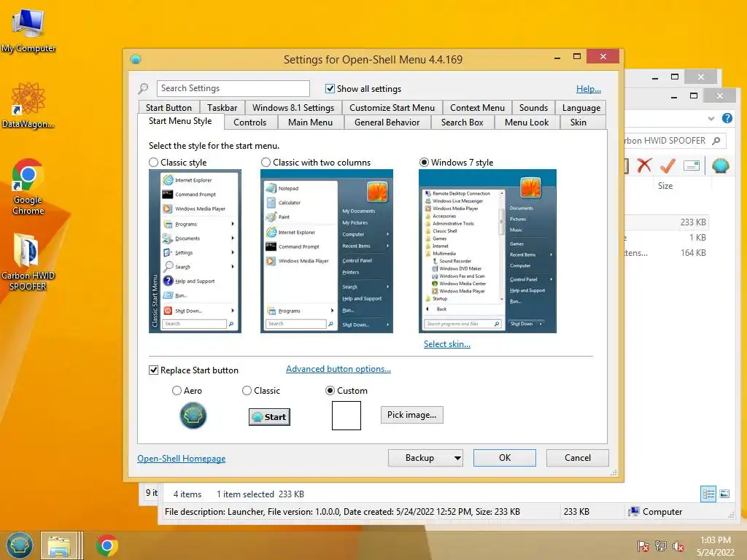Select the Classic style radio button

coord(153,163)
